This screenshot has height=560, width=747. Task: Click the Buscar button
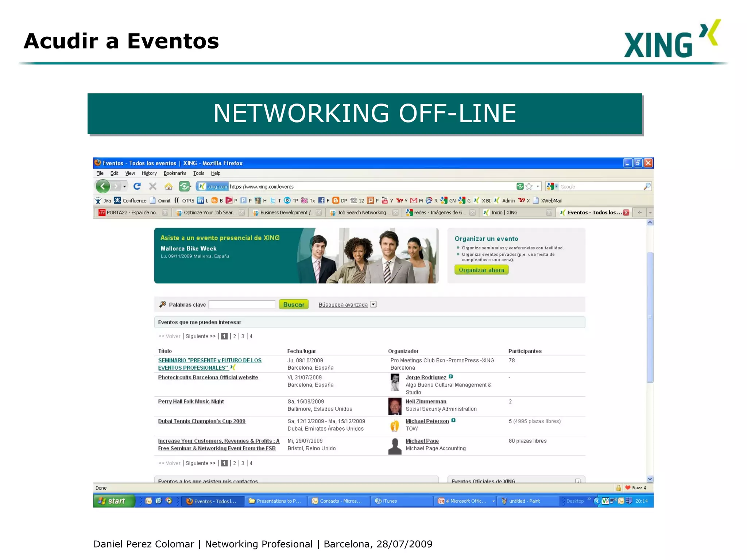(x=294, y=304)
